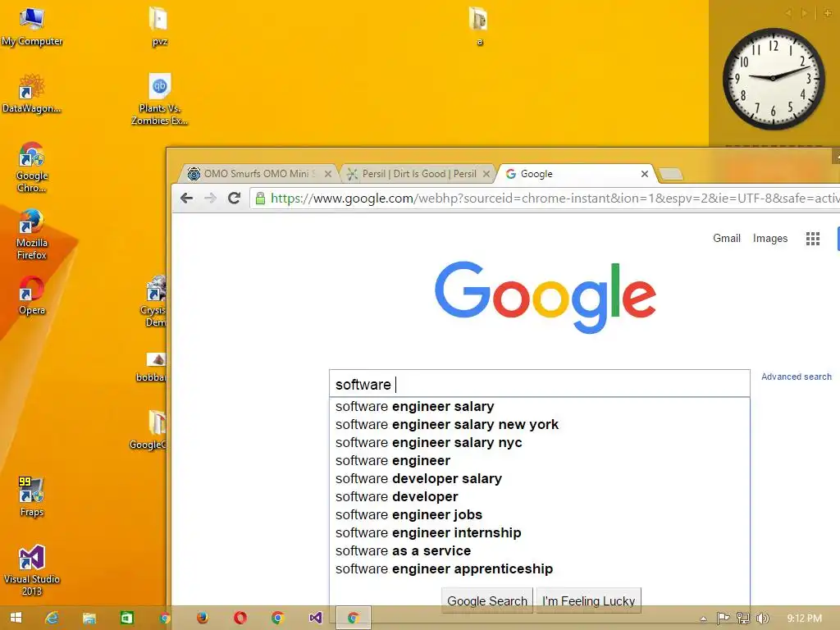Open the Gmail link
This screenshot has width=840, height=630.
coord(727,239)
